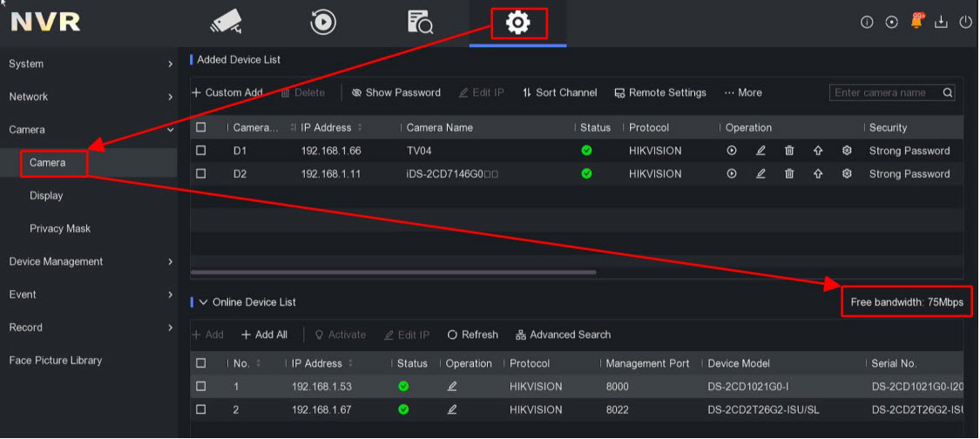Viewport: 980px width, 439px height.
Task: Play live view for camera D1
Action: (x=732, y=151)
